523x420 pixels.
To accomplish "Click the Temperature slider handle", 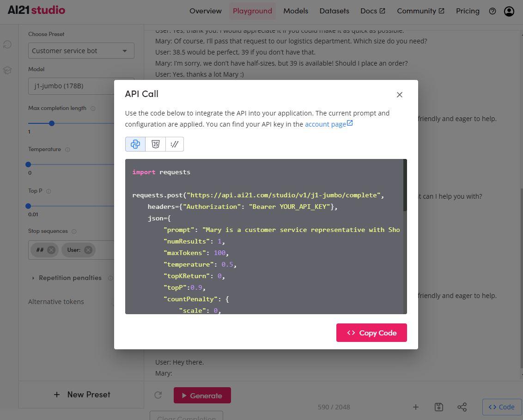I will click(28, 164).
